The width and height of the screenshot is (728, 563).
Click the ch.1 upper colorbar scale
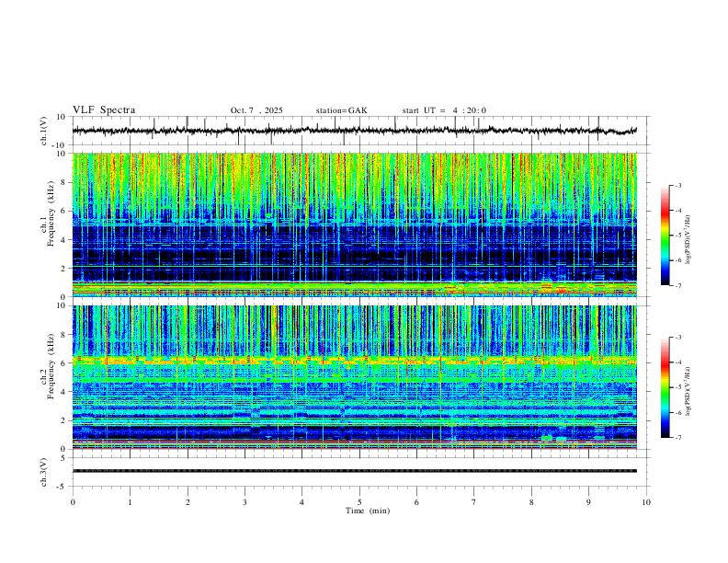665,236
